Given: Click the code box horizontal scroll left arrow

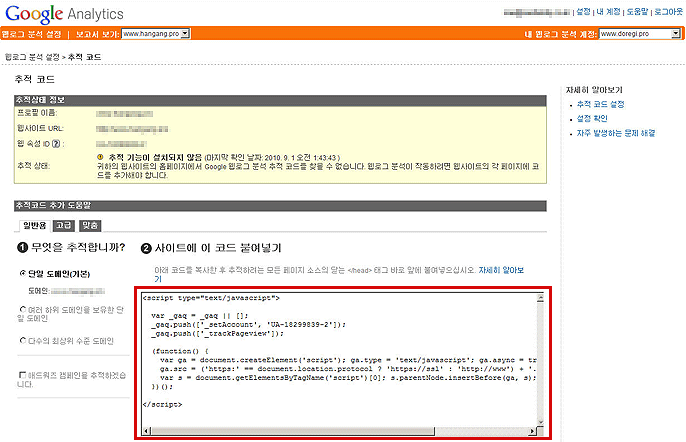Looking at the screenshot, I should pos(147,431).
